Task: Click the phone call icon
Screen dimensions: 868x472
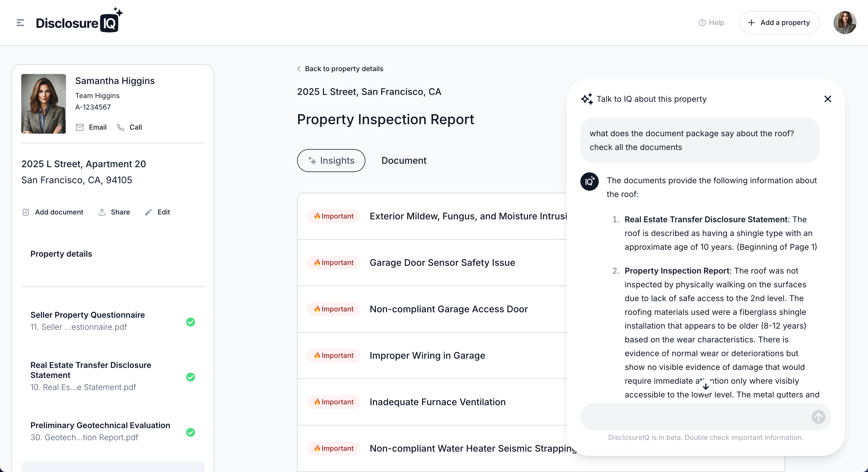Action: pyautogui.click(x=120, y=127)
